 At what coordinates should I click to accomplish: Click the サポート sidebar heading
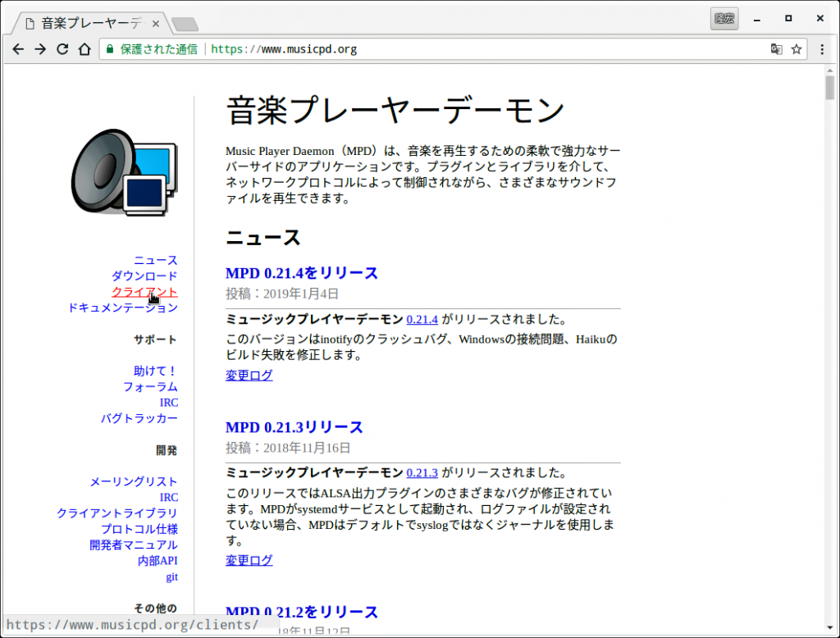click(x=155, y=340)
